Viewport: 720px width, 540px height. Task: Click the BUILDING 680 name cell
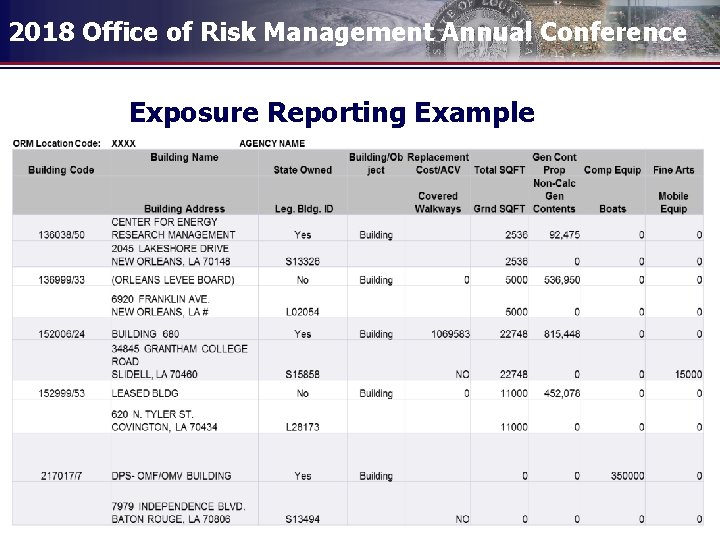145,334
